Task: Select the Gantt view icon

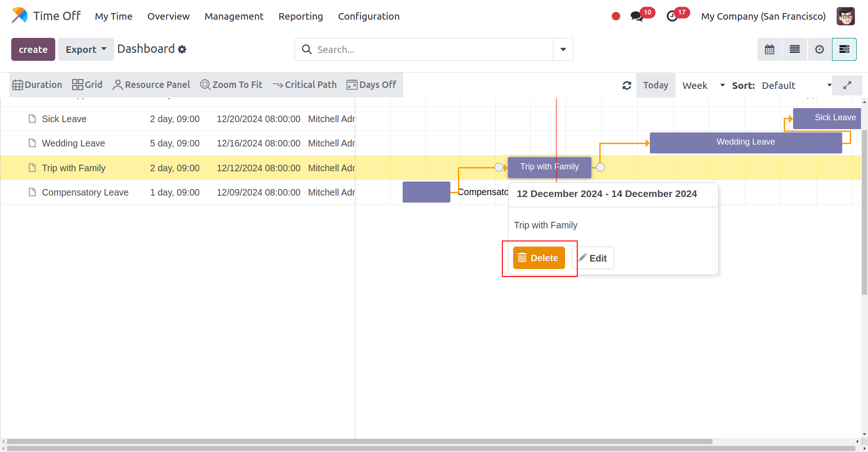Action: coord(844,50)
